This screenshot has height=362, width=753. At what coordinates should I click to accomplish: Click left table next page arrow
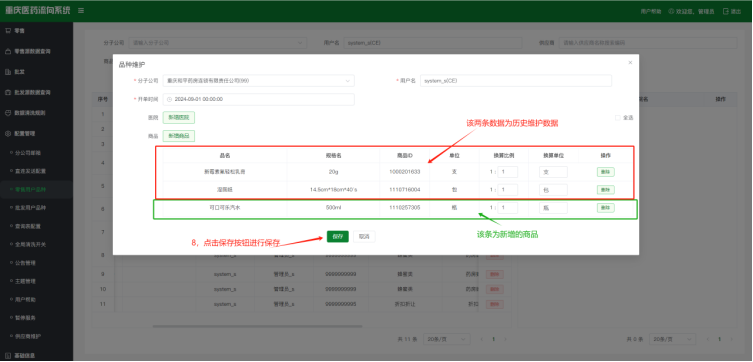click(505, 339)
